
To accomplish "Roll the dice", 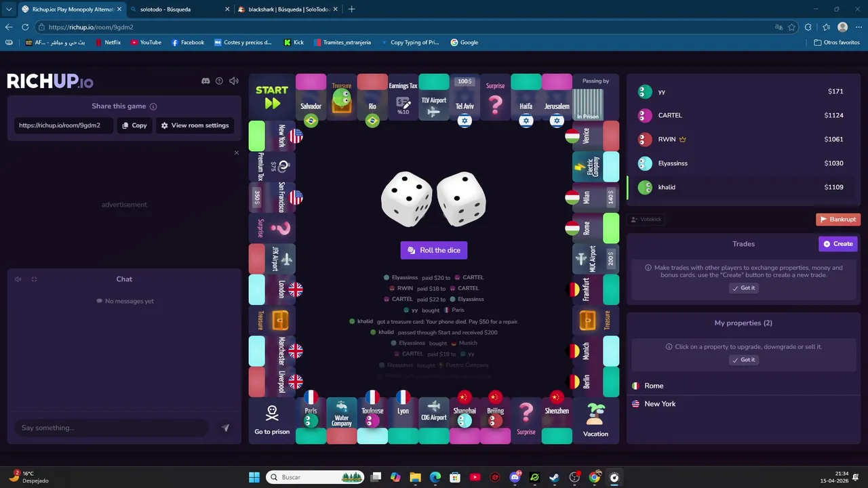I will tap(434, 250).
